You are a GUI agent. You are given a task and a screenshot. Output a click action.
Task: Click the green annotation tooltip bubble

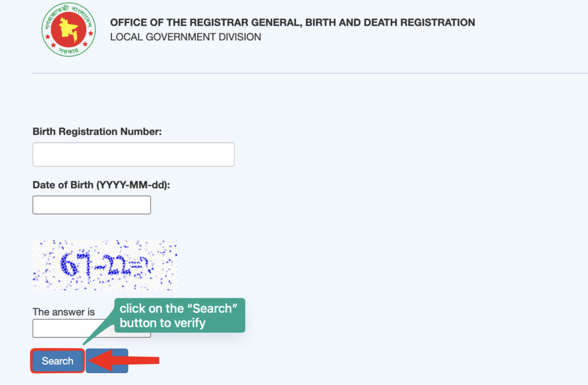tap(180, 315)
